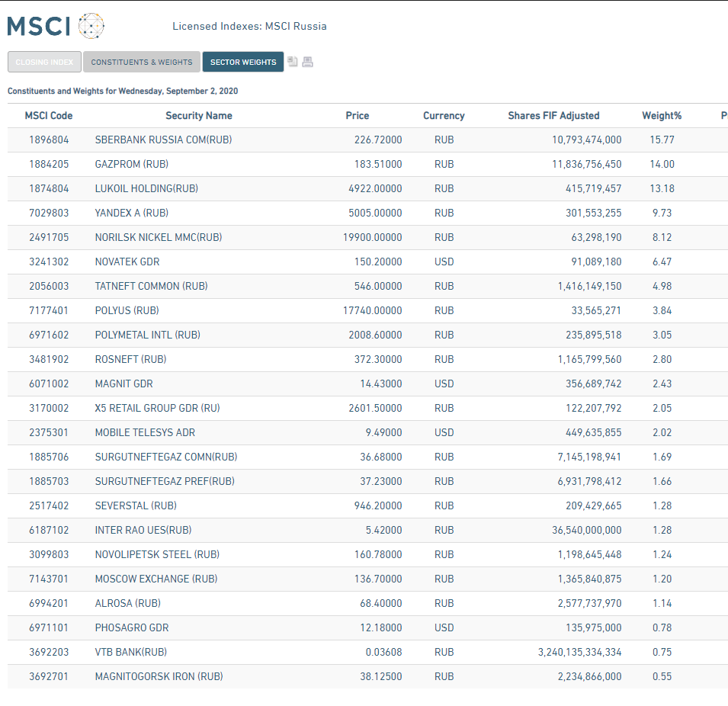Switch to the Sector Weights tab
The image size is (728, 706).
point(242,62)
